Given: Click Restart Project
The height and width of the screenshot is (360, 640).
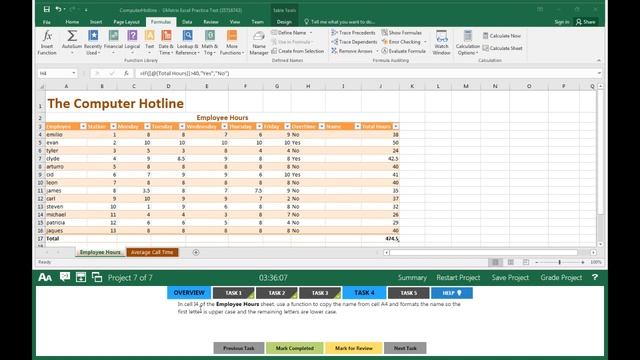Looking at the screenshot, I should 458,278.
